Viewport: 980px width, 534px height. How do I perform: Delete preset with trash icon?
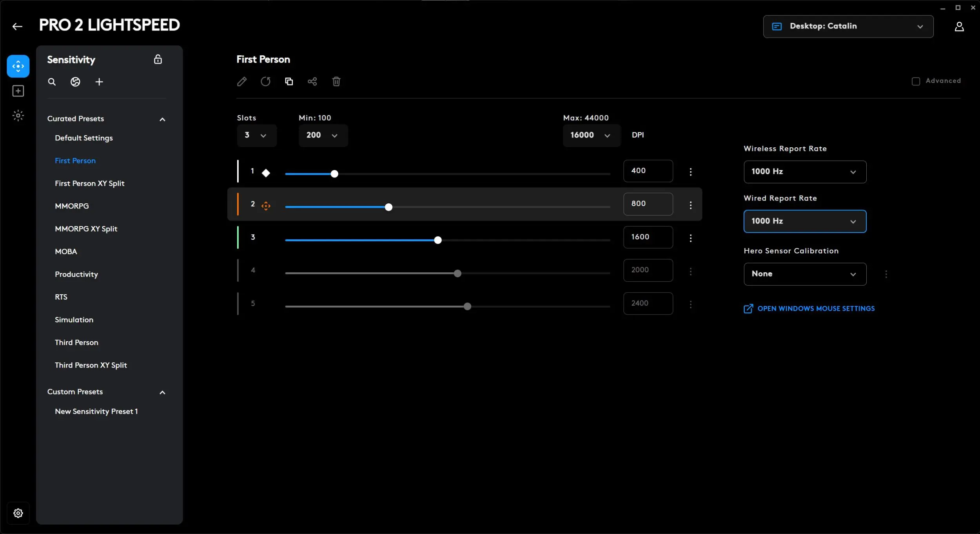tap(336, 81)
